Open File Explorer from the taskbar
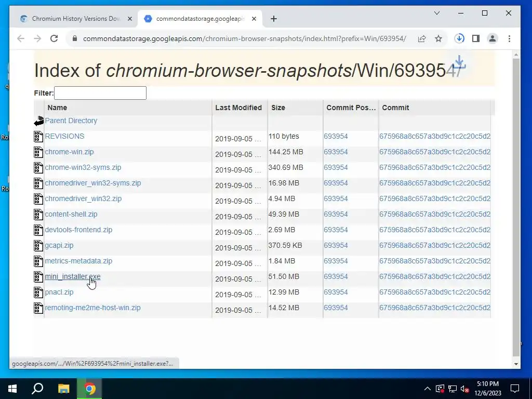This screenshot has width=532, height=399. pyautogui.click(x=63, y=389)
